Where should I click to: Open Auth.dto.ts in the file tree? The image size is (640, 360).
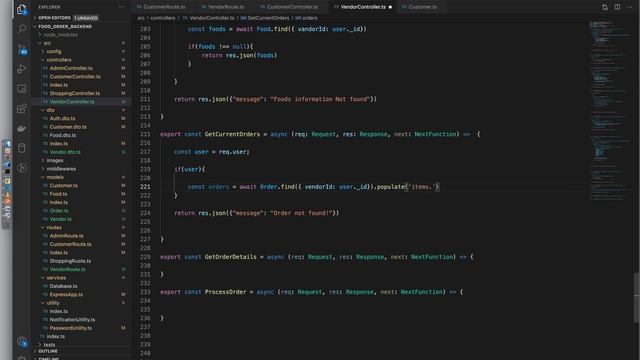(x=62, y=118)
